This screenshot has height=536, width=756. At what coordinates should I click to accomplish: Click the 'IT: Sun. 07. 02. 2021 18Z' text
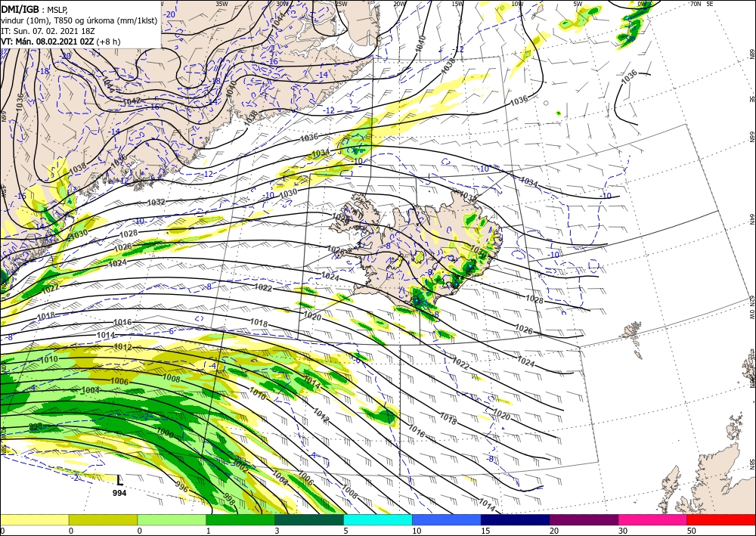pos(48,31)
